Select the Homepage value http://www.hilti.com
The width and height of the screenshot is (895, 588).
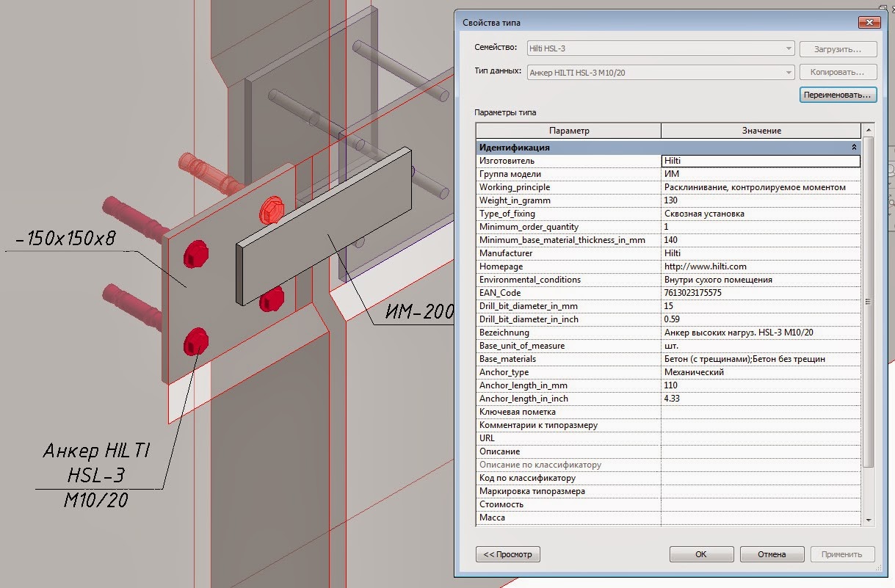point(761,266)
